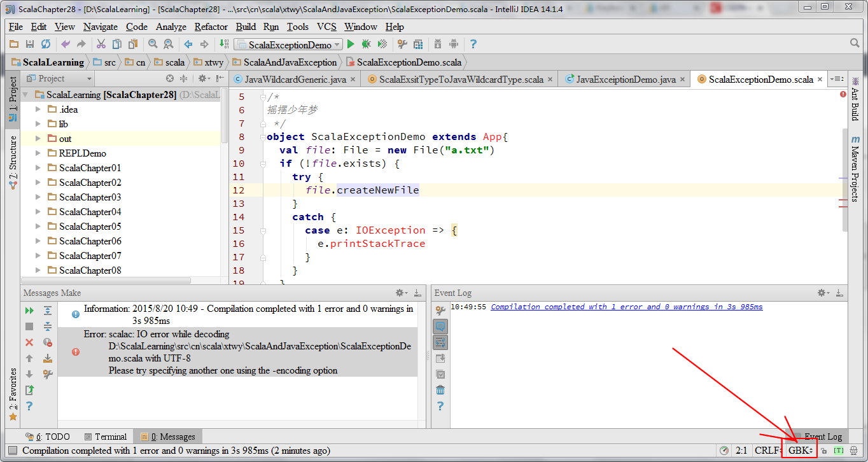Switch to JavaWildcardGeneric.java tab
Viewport: 868px width, 462px height.
point(295,80)
